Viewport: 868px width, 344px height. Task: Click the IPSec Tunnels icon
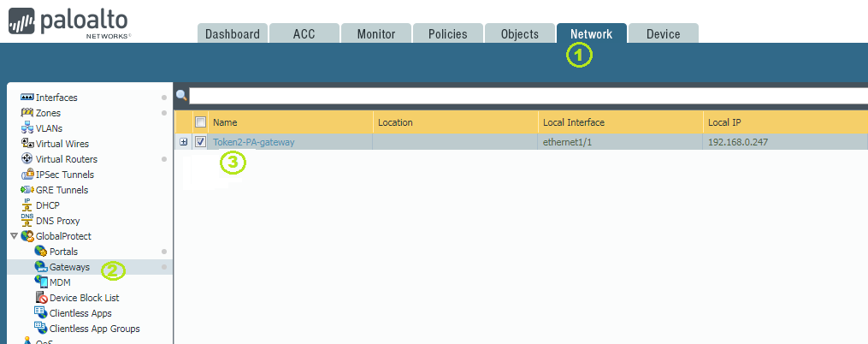[27, 175]
